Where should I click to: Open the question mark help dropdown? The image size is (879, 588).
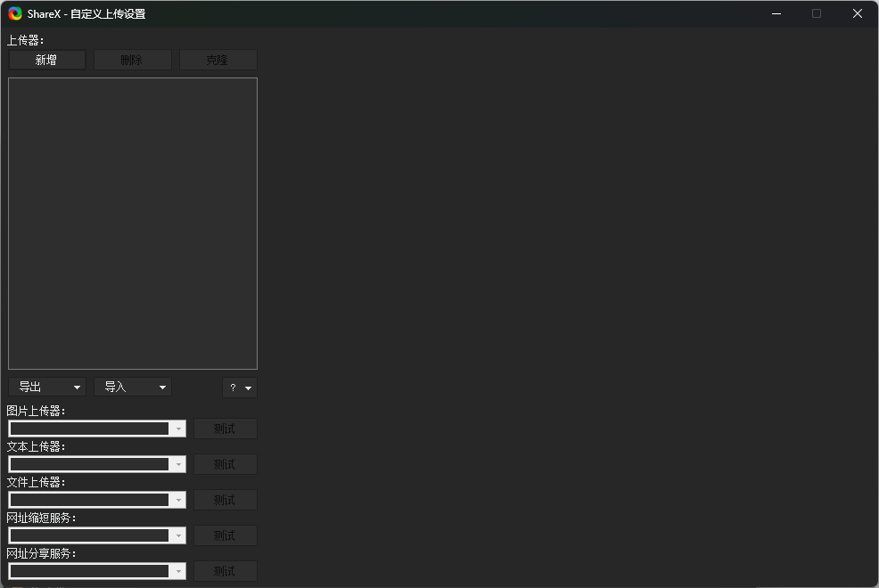coord(240,388)
